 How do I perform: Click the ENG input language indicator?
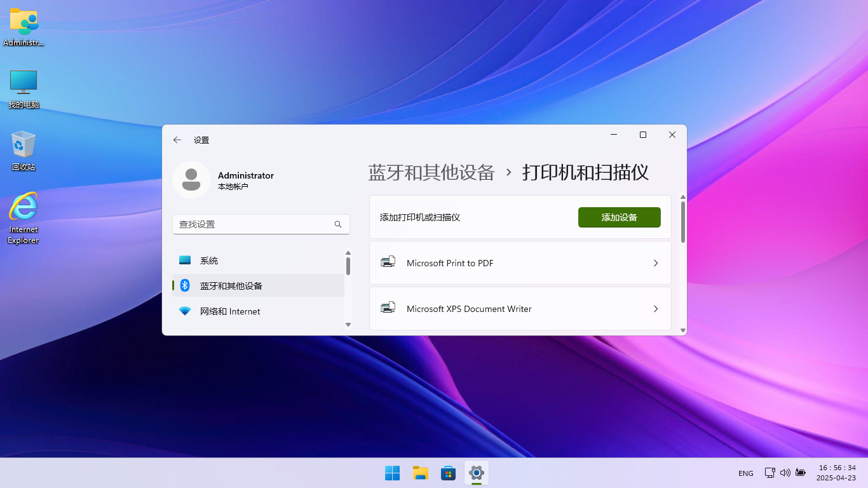(746, 473)
